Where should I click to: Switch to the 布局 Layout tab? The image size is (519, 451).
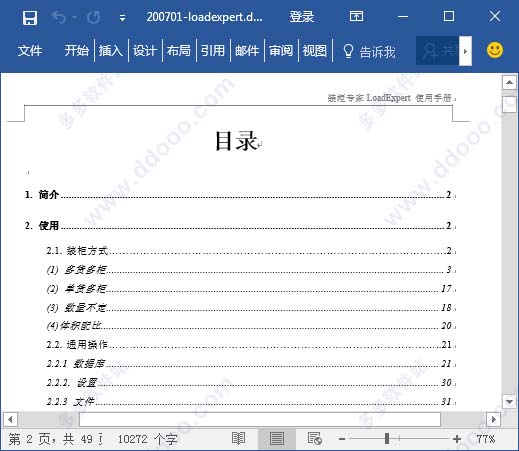coord(179,51)
